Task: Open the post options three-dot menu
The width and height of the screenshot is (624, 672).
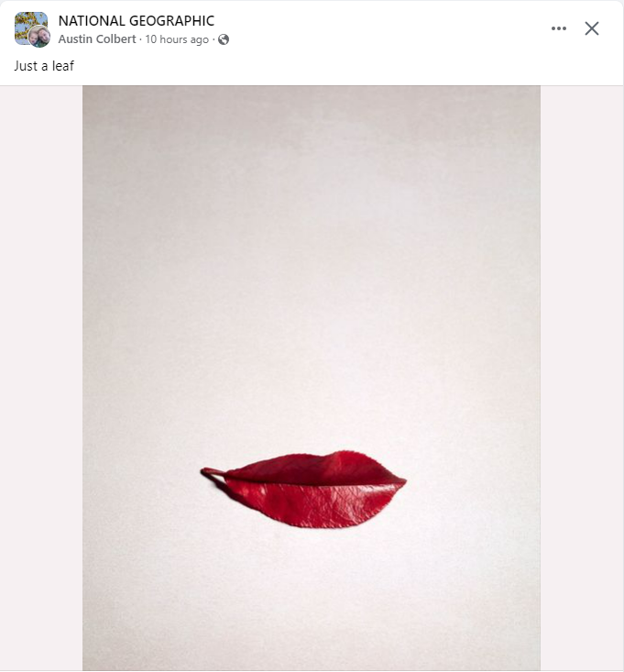Action: click(x=559, y=28)
